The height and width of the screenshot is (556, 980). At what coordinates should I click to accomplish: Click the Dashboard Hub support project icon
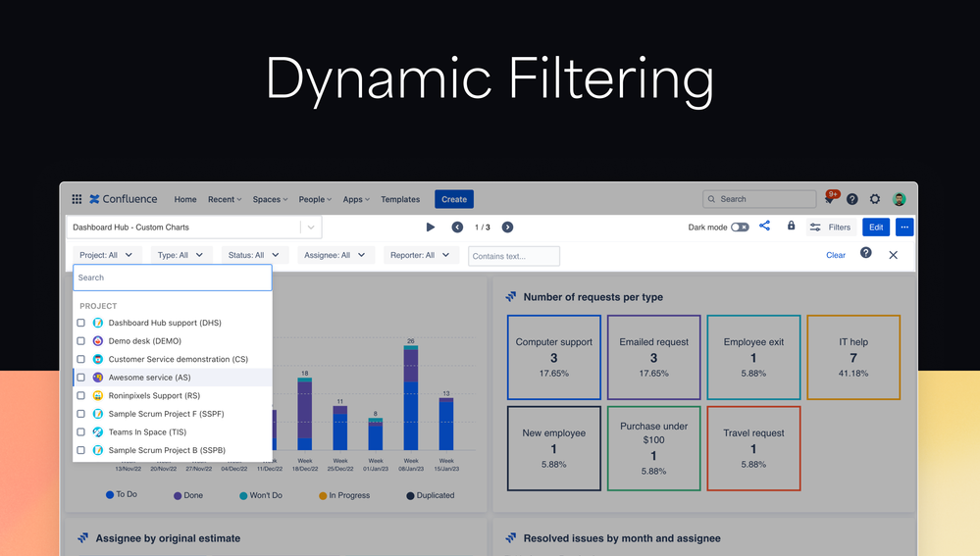click(x=98, y=323)
